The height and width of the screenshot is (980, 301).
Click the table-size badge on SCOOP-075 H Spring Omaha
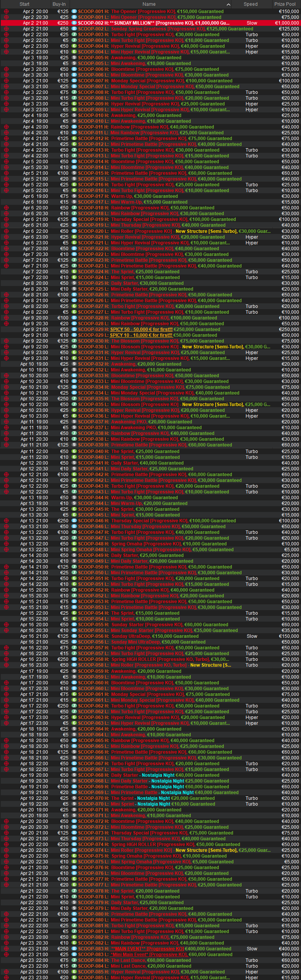point(74,856)
